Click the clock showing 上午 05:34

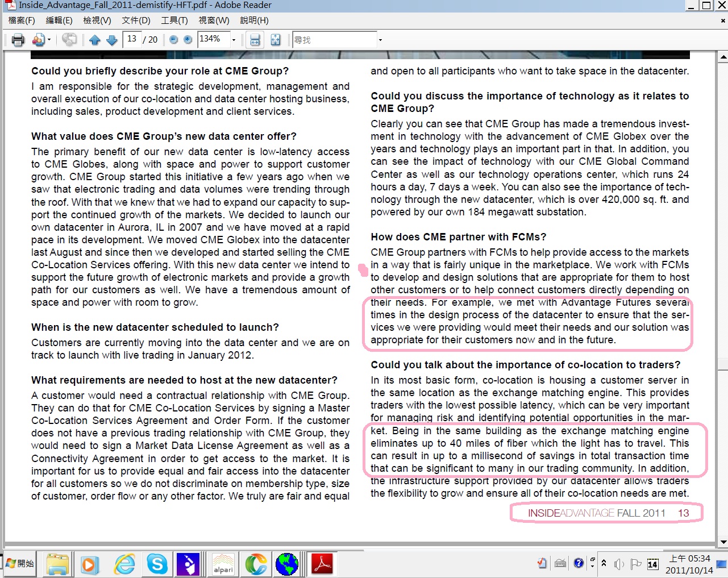[x=689, y=564]
